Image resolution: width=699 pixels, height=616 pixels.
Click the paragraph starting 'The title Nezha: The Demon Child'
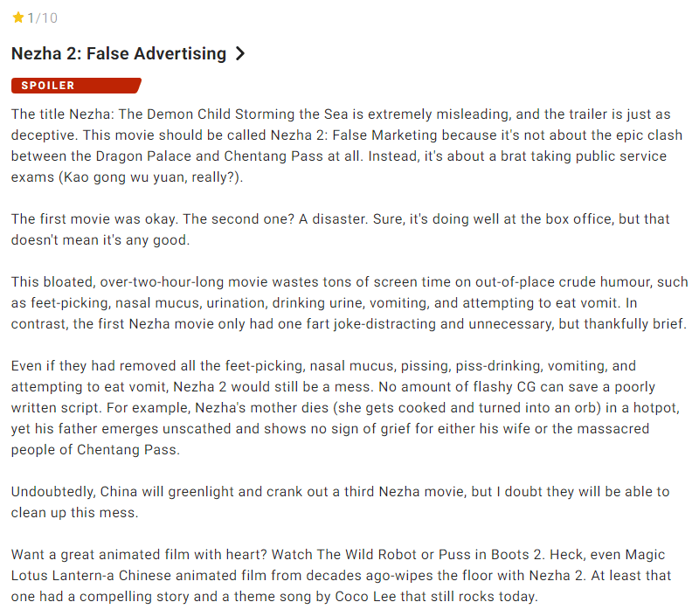pyautogui.click(x=347, y=146)
